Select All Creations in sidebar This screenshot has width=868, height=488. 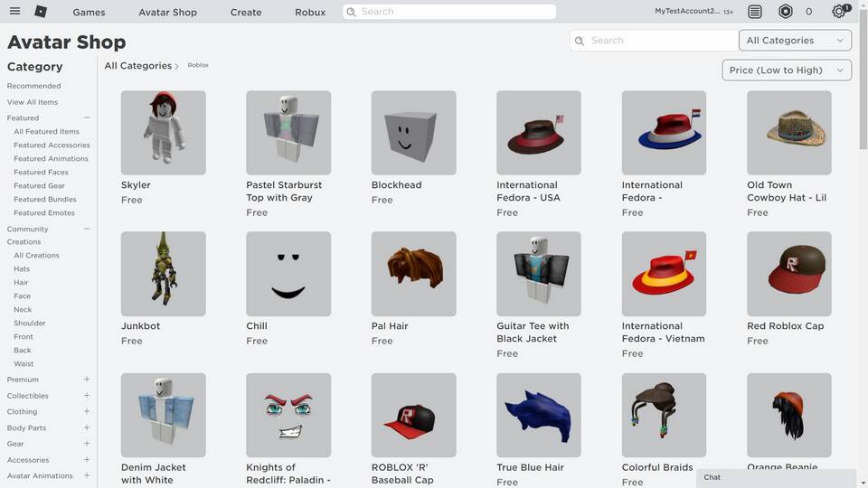pyautogui.click(x=36, y=255)
